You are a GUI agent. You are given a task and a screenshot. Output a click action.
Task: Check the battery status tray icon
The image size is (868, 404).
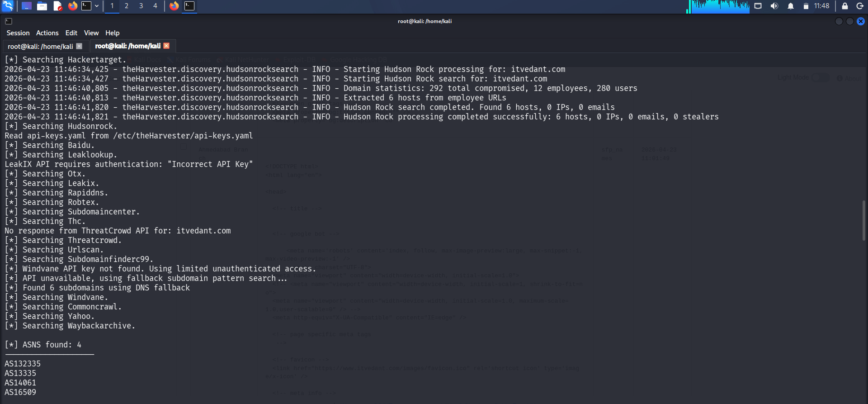[x=806, y=6]
